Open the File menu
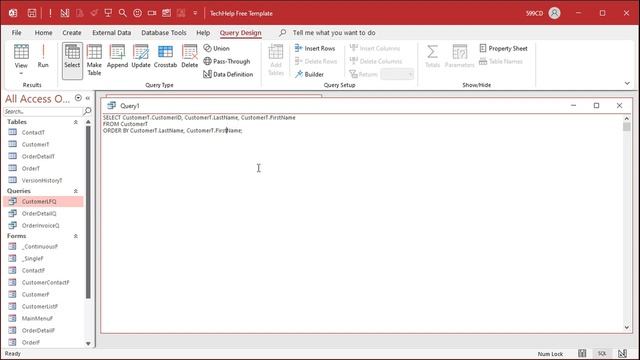The image size is (640, 360). click(16, 33)
